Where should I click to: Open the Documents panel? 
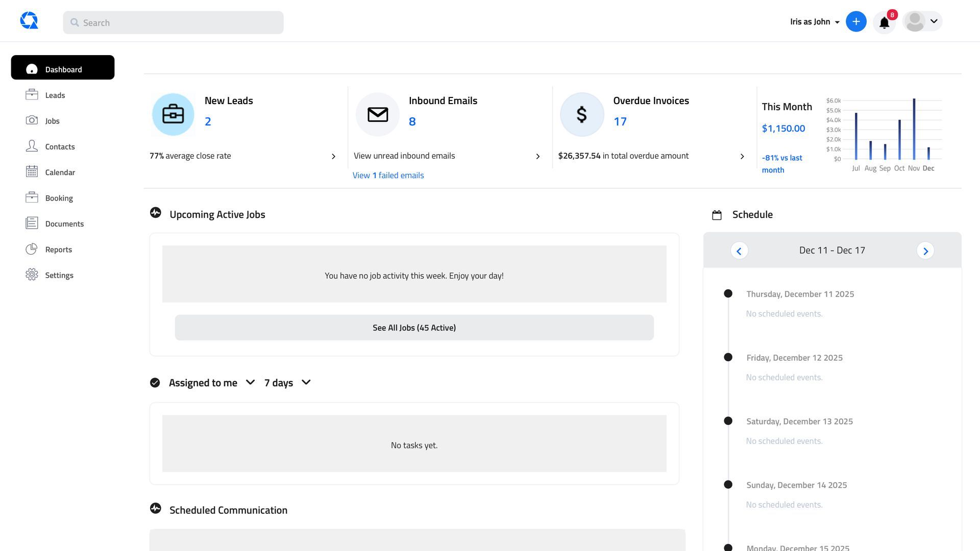[x=64, y=223]
